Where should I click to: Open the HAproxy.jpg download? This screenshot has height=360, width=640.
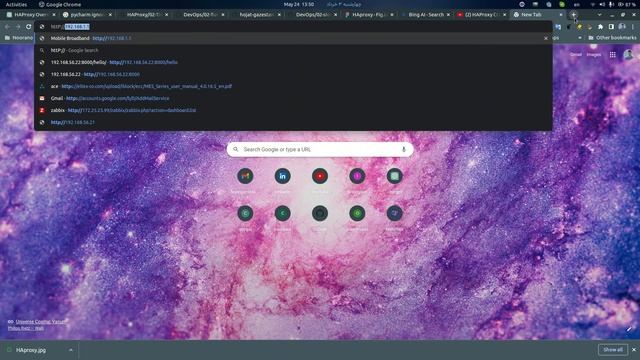click(x=31, y=350)
